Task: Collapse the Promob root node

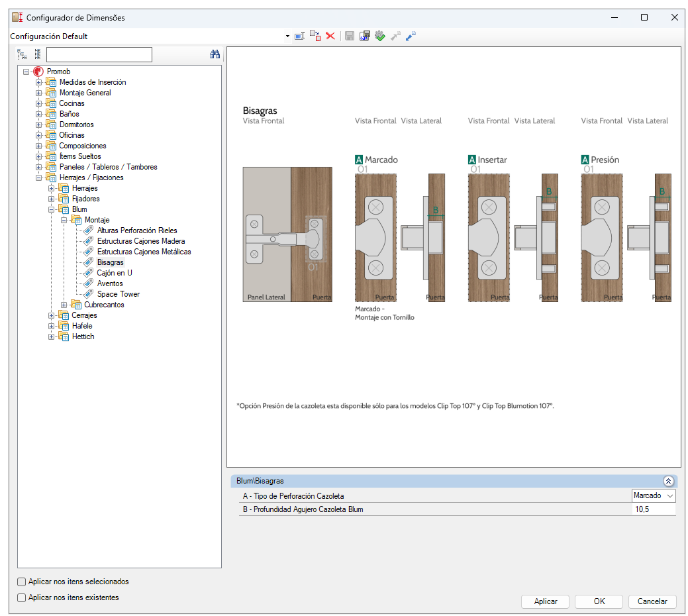Action: click(x=26, y=72)
